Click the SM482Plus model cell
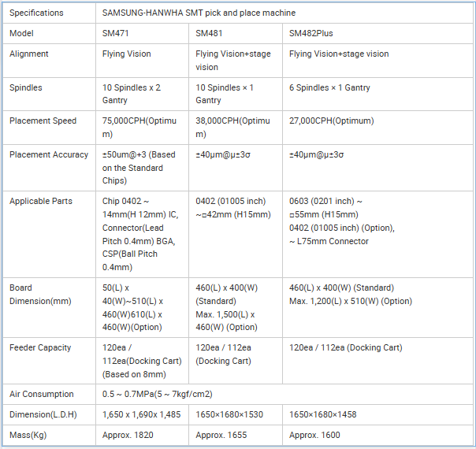476x449 pixels. tap(377, 33)
